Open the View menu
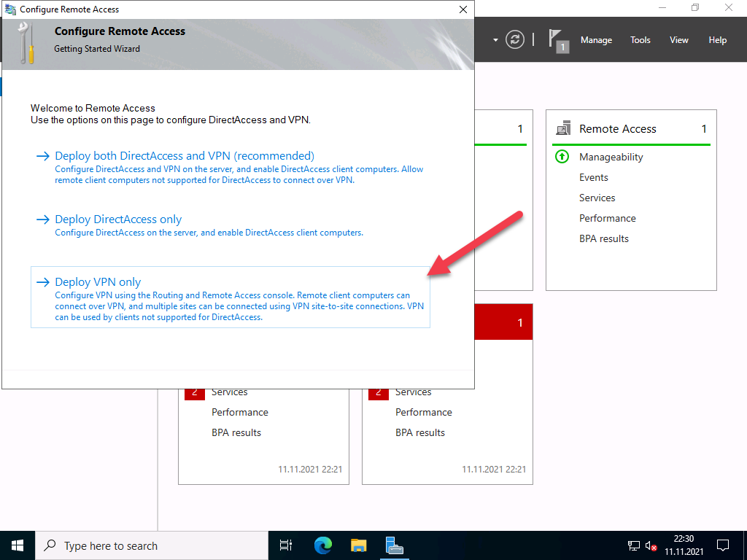The height and width of the screenshot is (560, 747). tap(679, 40)
